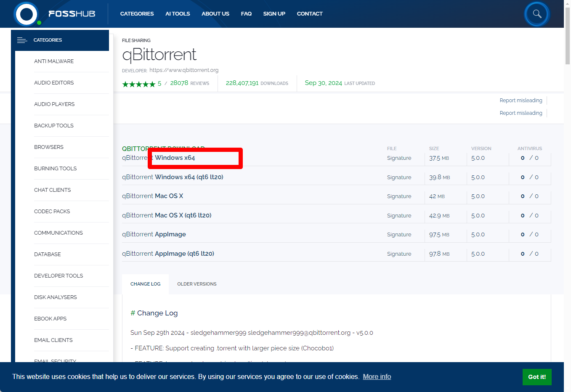Click the # Change Log heading
The width and height of the screenshot is (571, 392).
coord(154,313)
